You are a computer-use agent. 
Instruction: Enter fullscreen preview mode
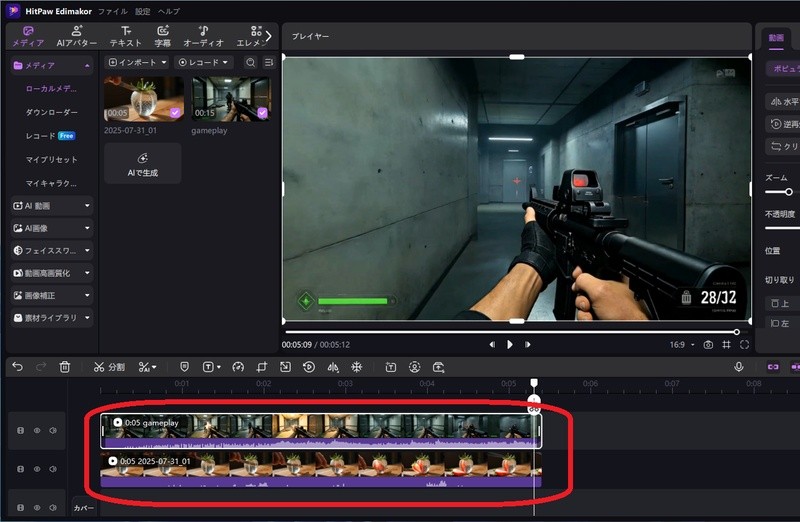click(744, 345)
